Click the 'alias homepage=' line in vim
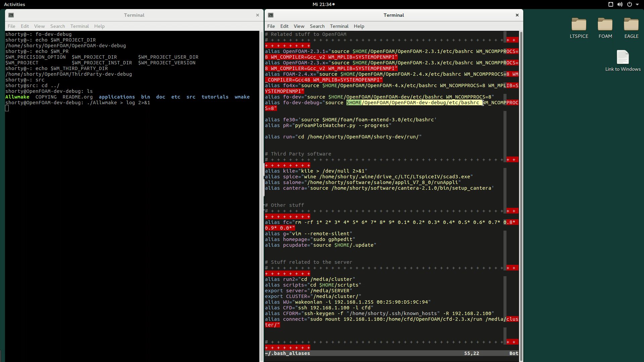The height and width of the screenshot is (362, 644). pos(310,239)
